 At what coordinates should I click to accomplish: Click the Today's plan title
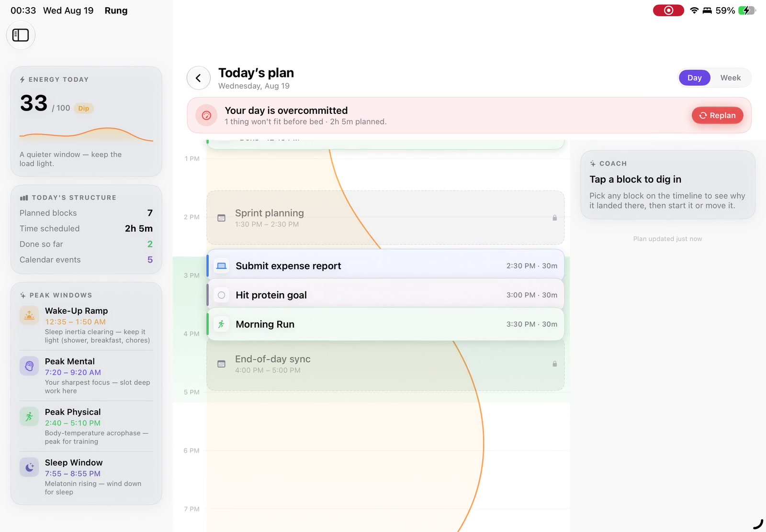pos(256,73)
